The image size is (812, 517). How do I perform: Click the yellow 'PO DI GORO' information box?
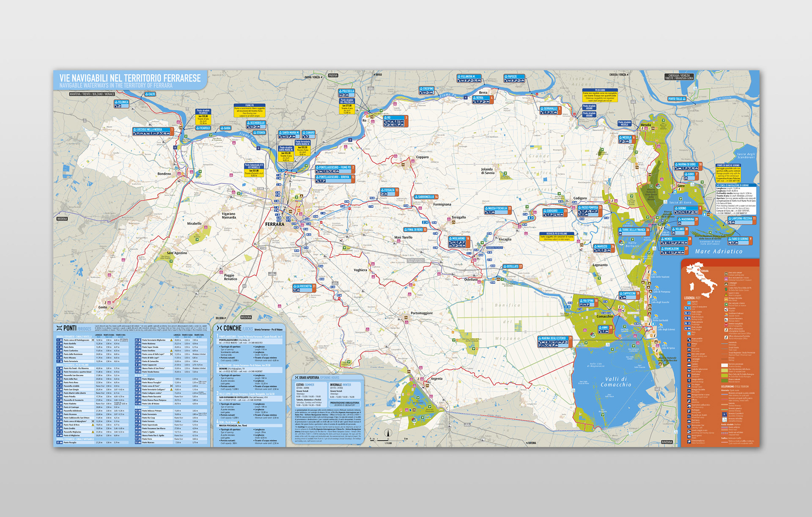point(600,96)
